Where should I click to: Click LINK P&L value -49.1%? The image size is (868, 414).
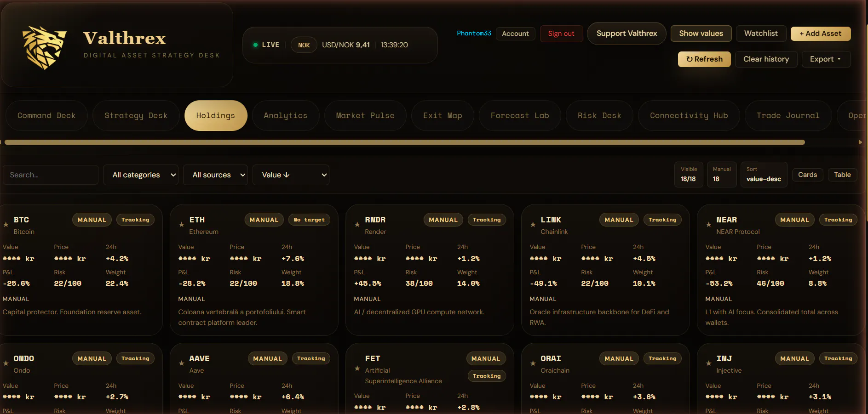pyautogui.click(x=543, y=284)
